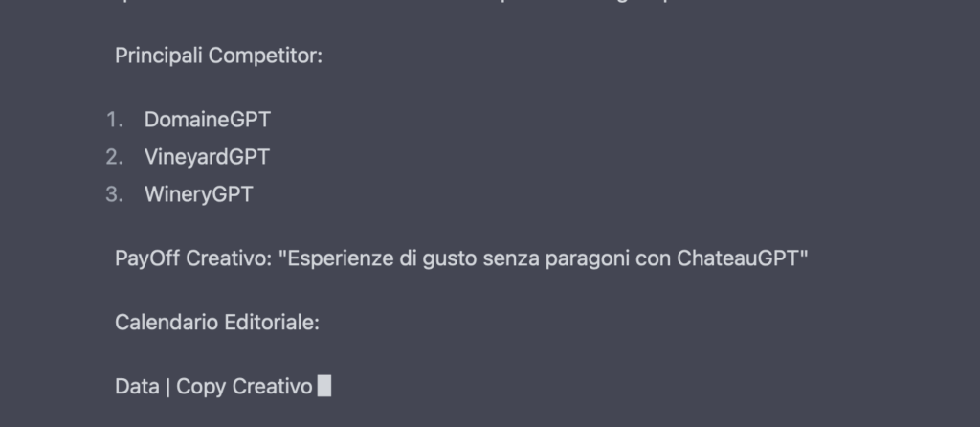Click list number 1 marker
The width and height of the screenshot is (980, 427).
coord(115,120)
